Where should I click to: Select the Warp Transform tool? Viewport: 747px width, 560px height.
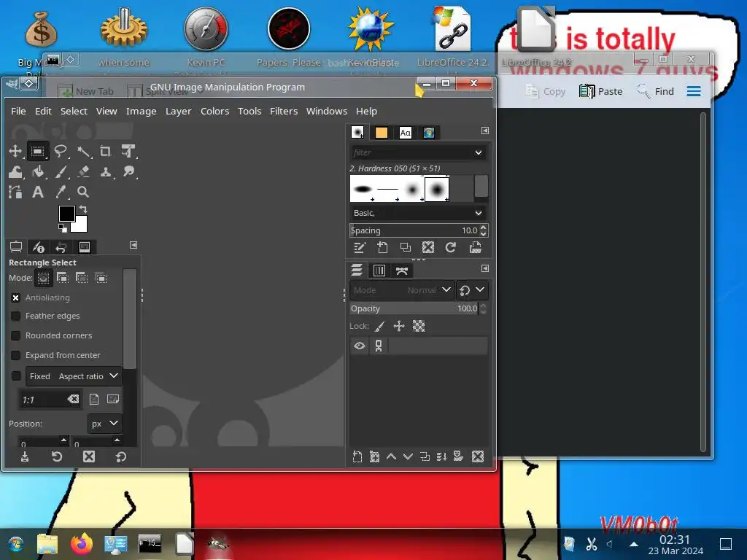pyautogui.click(x=15, y=172)
